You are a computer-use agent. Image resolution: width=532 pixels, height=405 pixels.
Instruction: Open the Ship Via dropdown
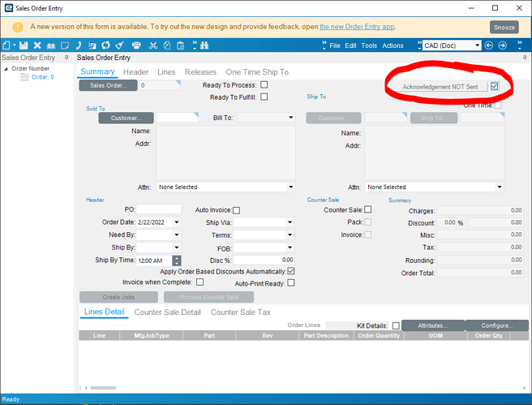click(x=290, y=222)
